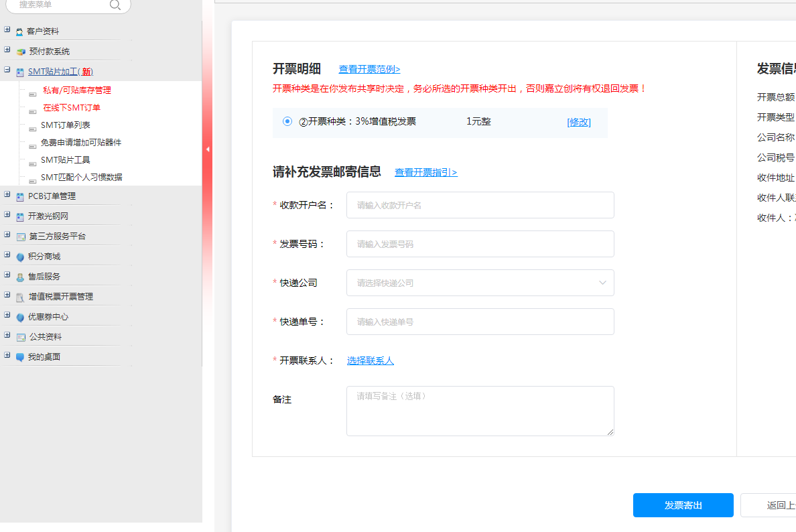Click the 售后服务 person icon
Screen dimensions: 796x532
pos(20,277)
